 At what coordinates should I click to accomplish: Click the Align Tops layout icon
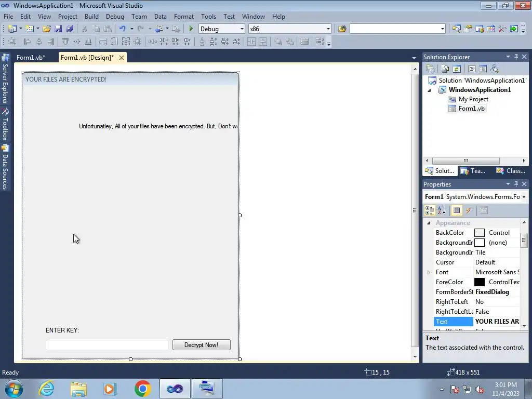coord(65,42)
